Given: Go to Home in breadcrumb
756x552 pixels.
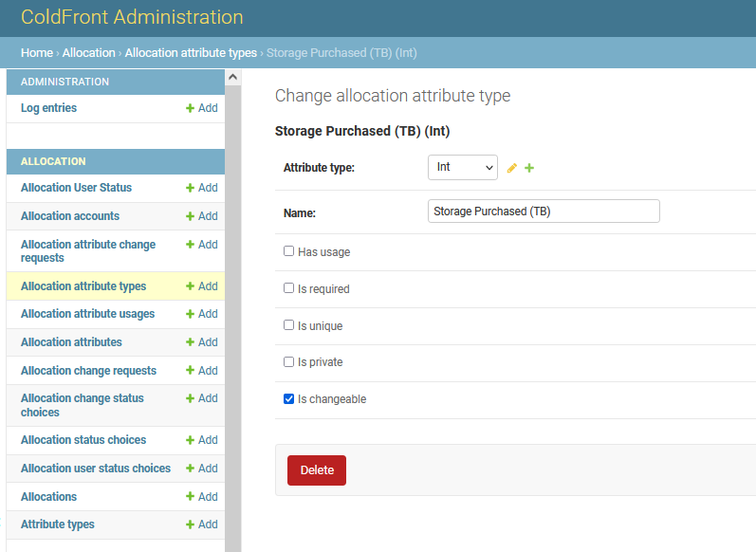Looking at the screenshot, I should [x=37, y=52].
